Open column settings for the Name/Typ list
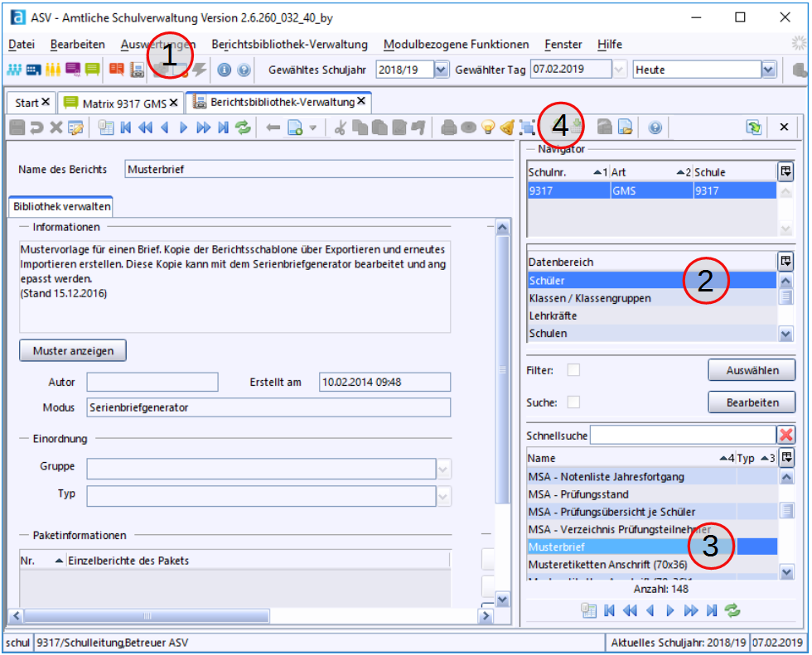812x655 pixels. pyautogui.click(x=786, y=457)
